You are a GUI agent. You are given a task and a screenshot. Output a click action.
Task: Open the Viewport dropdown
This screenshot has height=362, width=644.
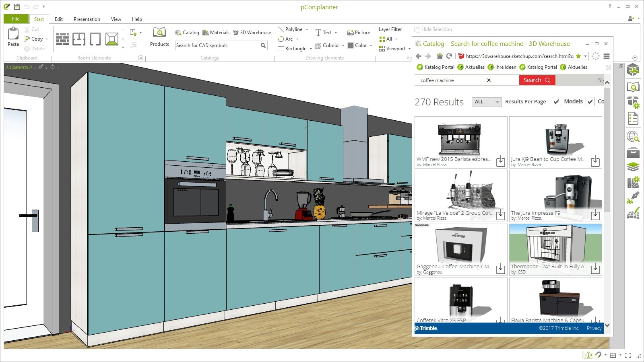pyautogui.click(x=409, y=49)
